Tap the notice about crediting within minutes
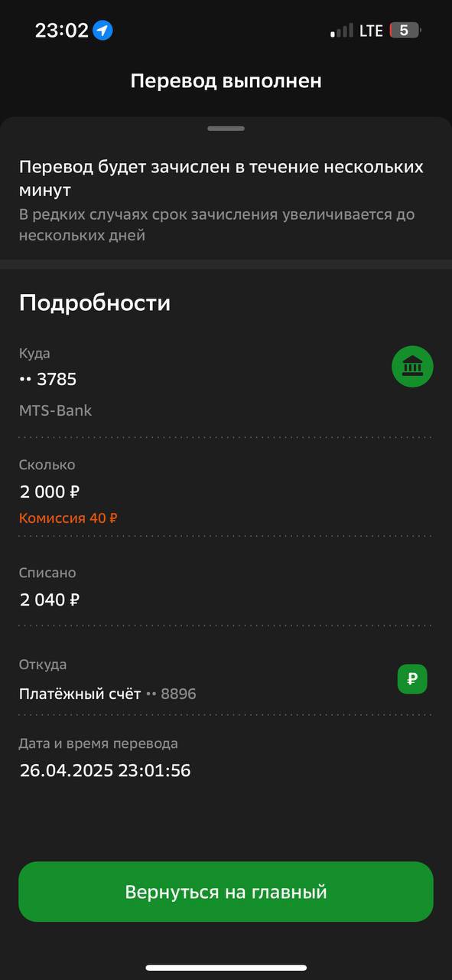Image resolution: width=452 pixels, height=980 pixels. coord(221,178)
